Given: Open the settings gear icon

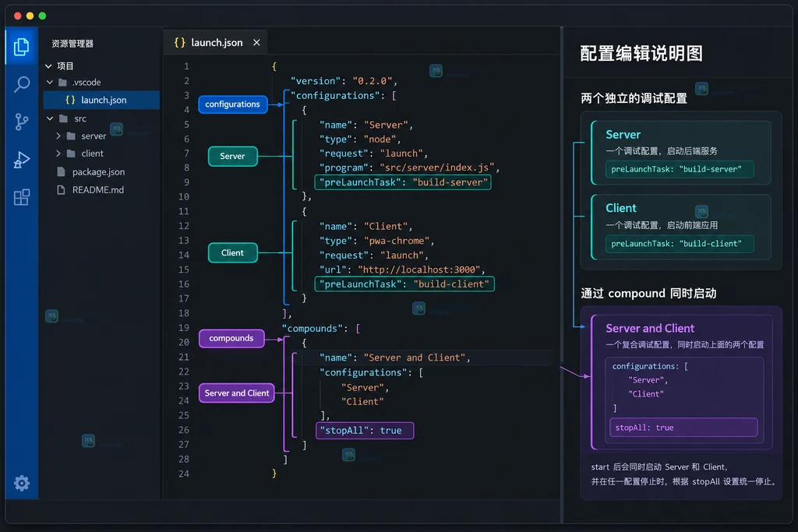Looking at the screenshot, I should point(21,483).
